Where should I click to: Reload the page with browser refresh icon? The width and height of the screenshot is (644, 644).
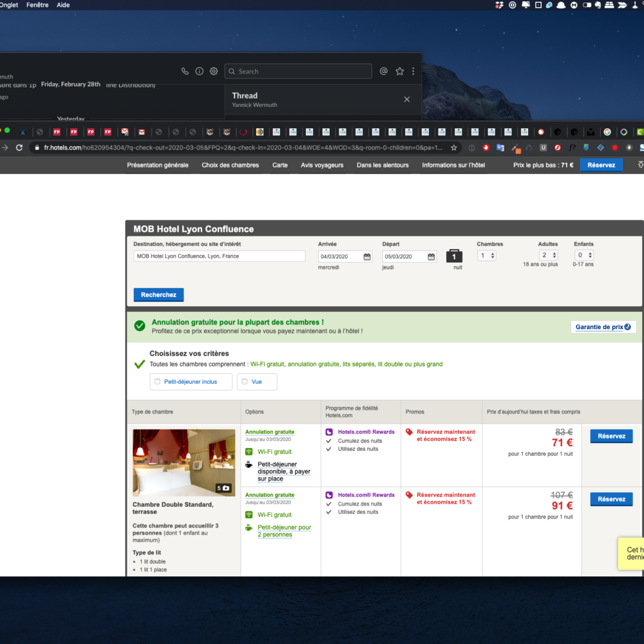click(19, 147)
